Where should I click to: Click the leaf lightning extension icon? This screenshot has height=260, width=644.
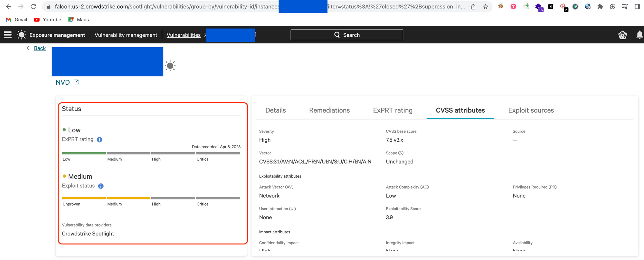612,6
